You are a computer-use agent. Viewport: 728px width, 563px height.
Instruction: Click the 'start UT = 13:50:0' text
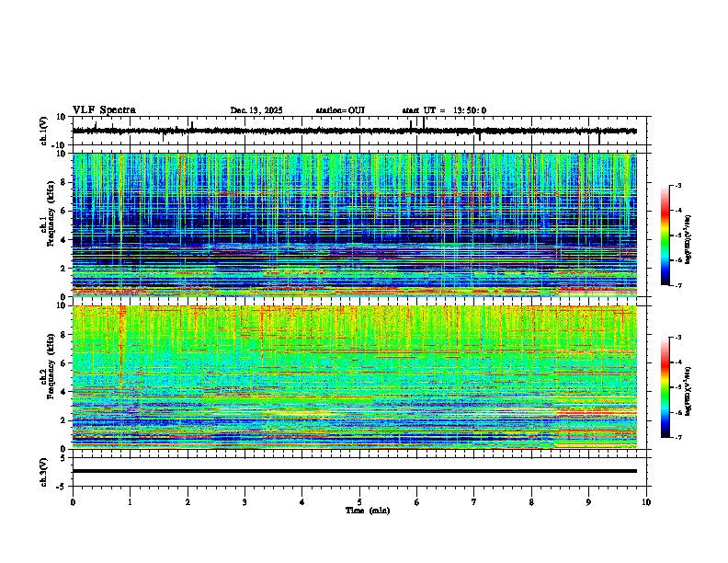(x=444, y=110)
